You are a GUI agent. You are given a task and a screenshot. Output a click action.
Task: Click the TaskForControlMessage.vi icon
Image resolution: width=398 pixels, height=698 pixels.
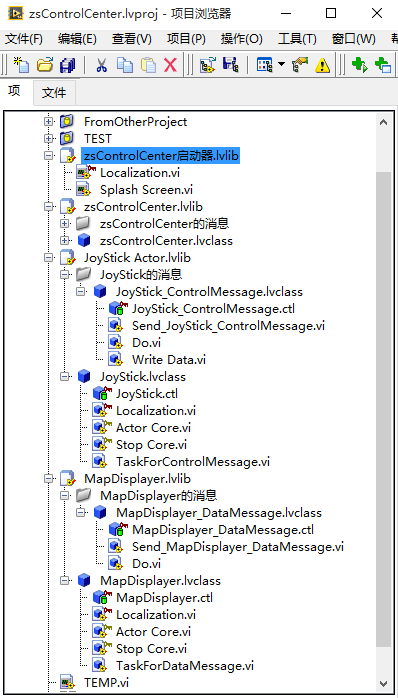[99, 461]
